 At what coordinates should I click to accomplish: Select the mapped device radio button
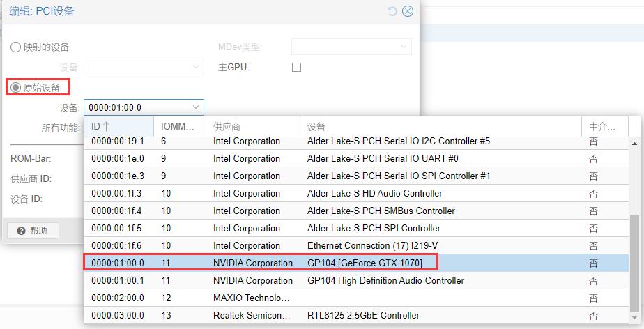[15, 47]
